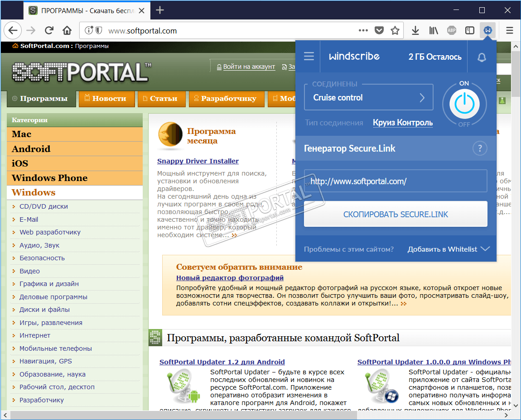Open SoftPortal Updater 1.2 для Android link
This screenshot has width=521, height=420.
pos(222,362)
